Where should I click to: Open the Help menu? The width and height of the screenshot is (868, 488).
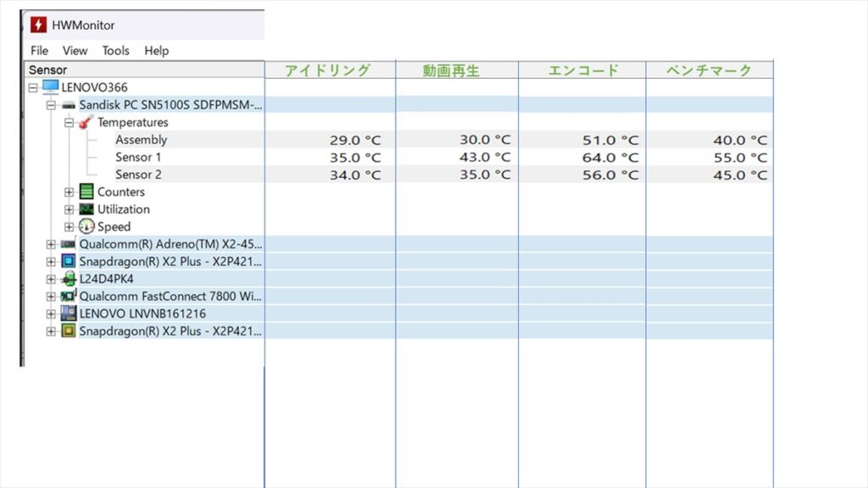157,50
